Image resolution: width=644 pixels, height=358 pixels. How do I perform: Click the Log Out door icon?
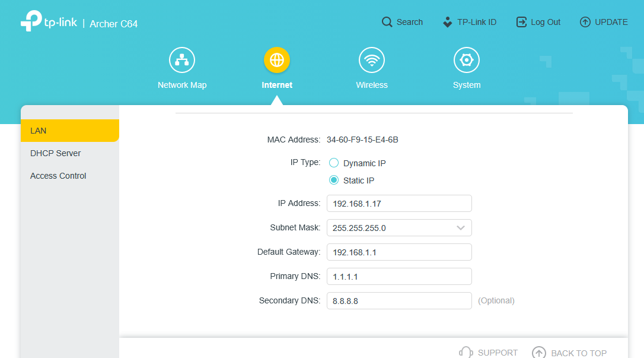[x=521, y=22]
